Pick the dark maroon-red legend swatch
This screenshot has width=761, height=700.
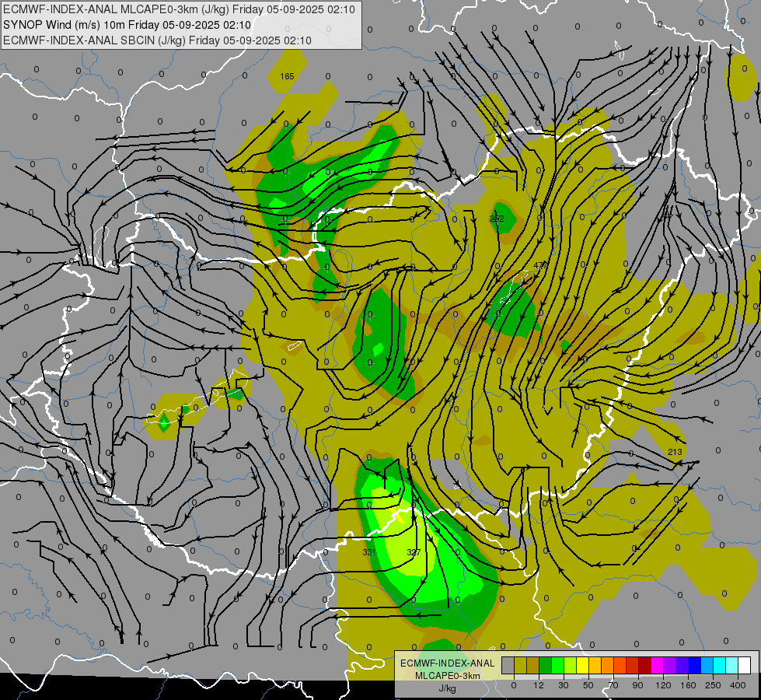tap(644, 665)
